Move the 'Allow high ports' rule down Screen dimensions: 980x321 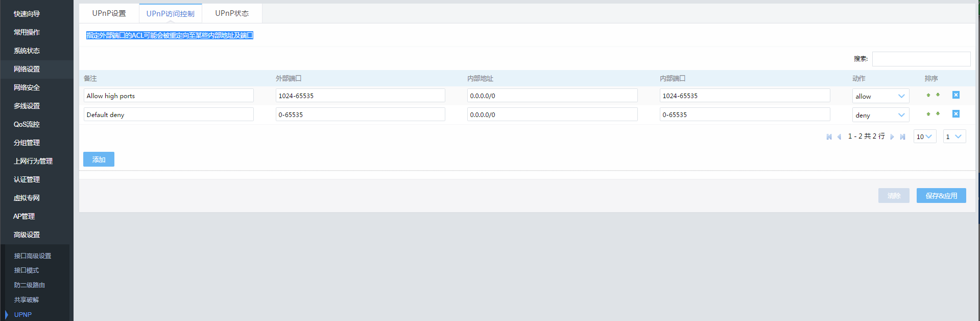click(938, 95)
